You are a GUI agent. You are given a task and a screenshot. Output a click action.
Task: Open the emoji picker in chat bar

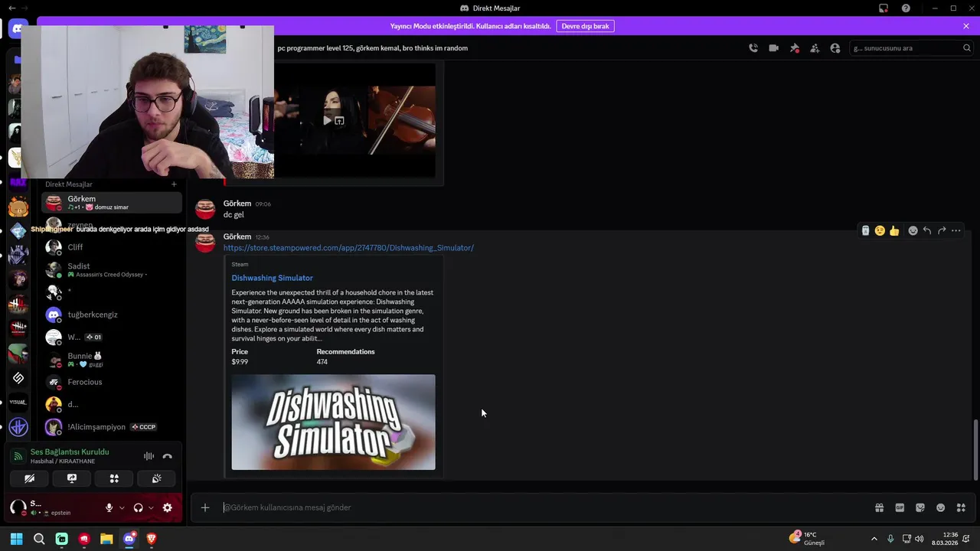[941, 507]
